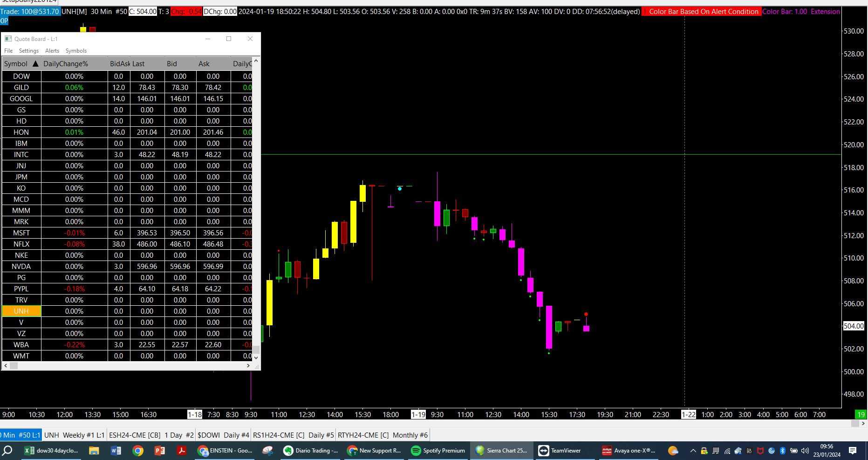Select the PYPL symbol in the quote board
This screenshot has height=460, width=868.
(x=21, y=289)
